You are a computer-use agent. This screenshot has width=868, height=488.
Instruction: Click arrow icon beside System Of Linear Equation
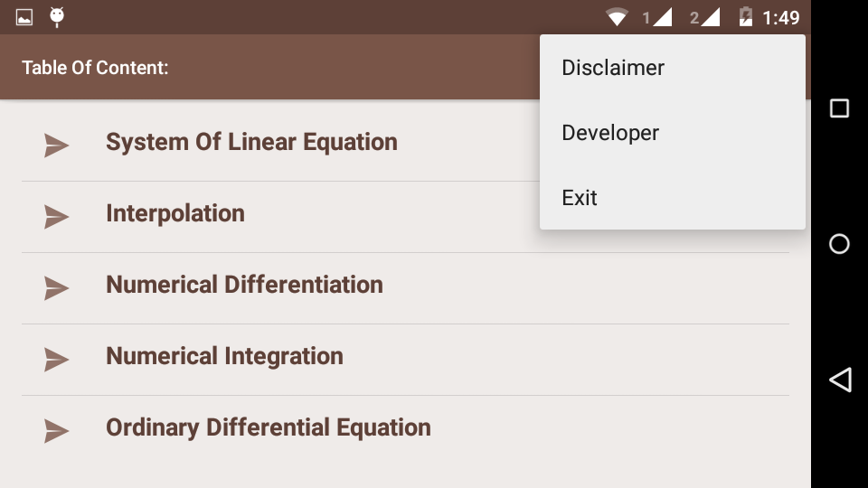[56, 145]
